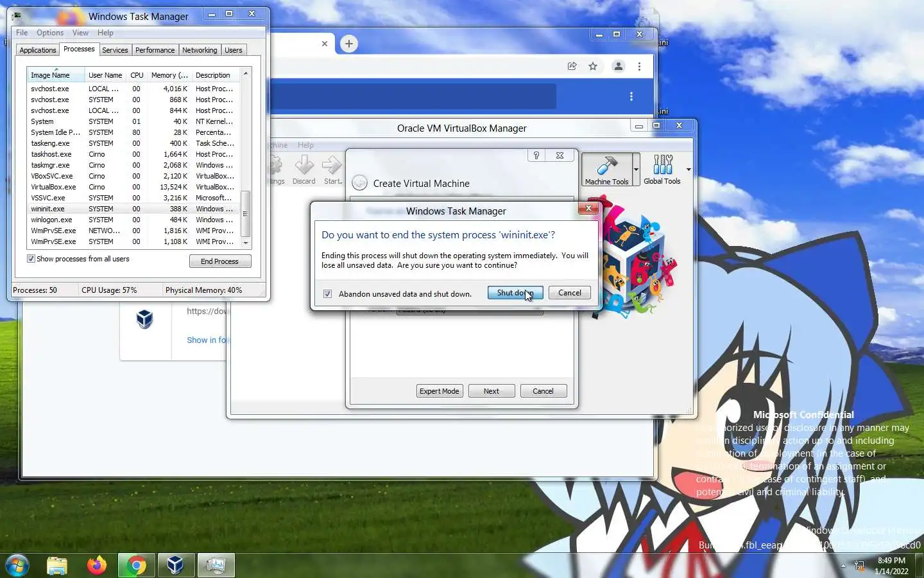
Task: Click Machine Tools icon in VirtualBox Manager
Action: 607,170
